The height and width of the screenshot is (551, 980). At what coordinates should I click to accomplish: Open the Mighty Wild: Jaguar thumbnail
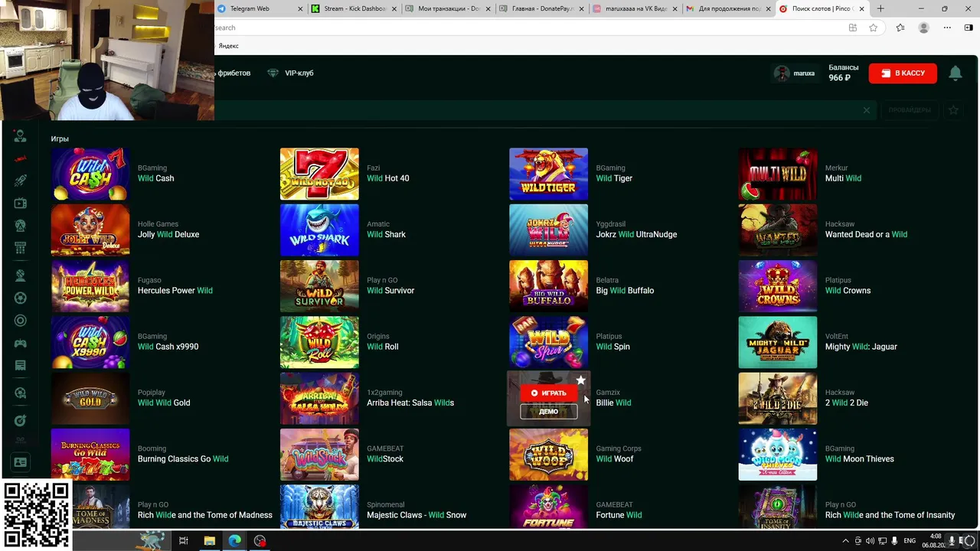point(777,342)
